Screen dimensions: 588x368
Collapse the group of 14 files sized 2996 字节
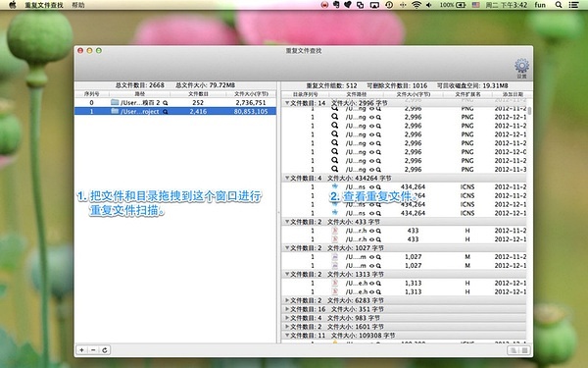(287, 103)
